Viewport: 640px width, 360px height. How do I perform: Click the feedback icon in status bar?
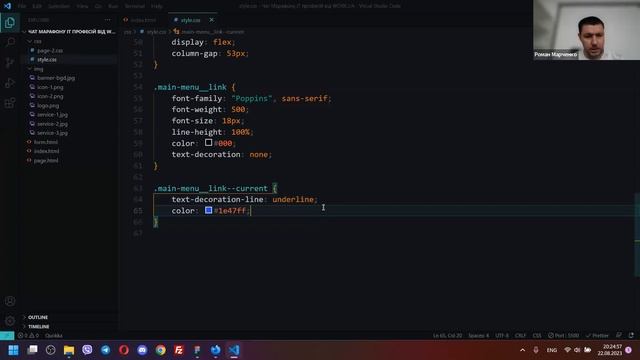[619, 336]
